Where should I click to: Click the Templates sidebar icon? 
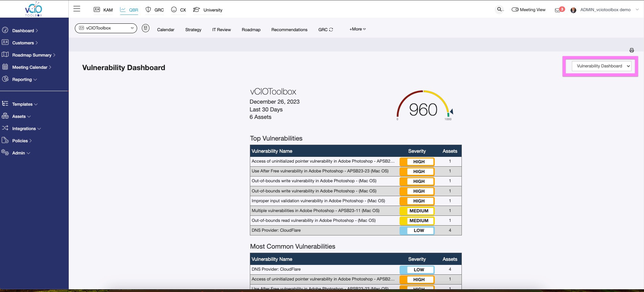pos(5,104)
